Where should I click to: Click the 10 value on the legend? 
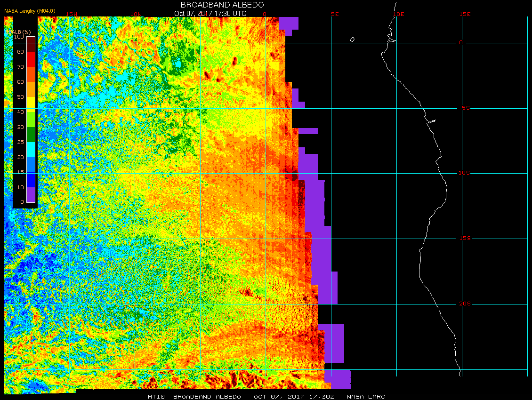[x=21, y=187]
